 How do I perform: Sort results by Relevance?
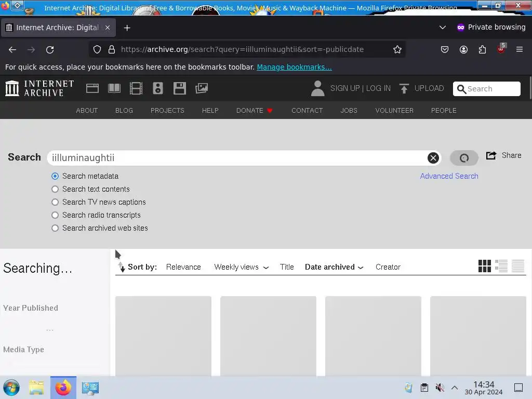tap(183, 267)
